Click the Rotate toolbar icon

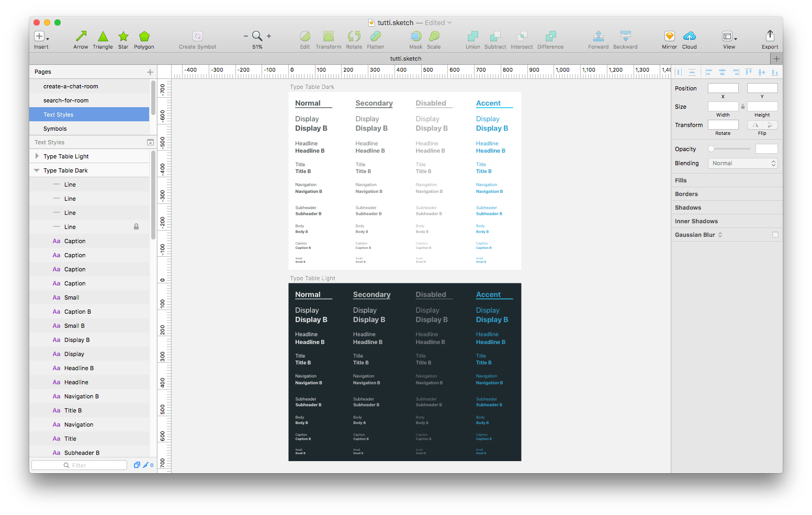click(354, 36)
